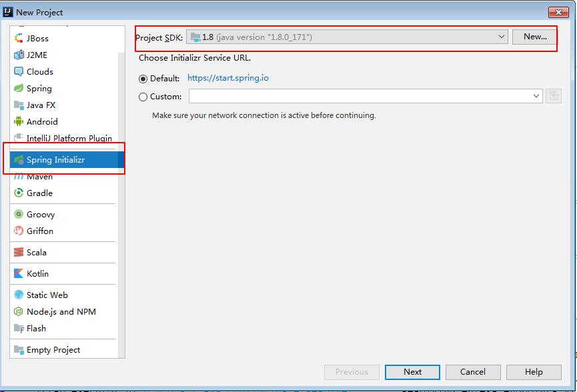Viewport: 577px width, 392px height.
Task: Click the Help button
Action: pyautogui.click(x=534, y=372)
